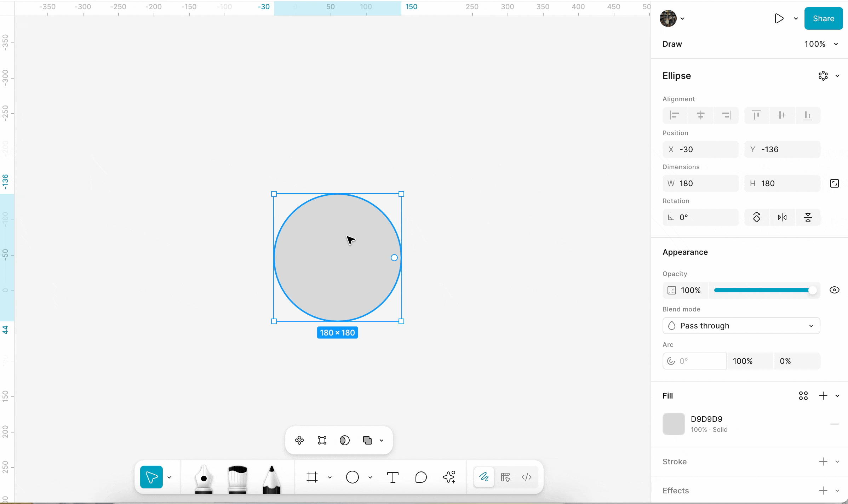Open the Frame tool options chevron
This screenshot has height=504, width=848.
pyautogui.click(x=330, y=477)
